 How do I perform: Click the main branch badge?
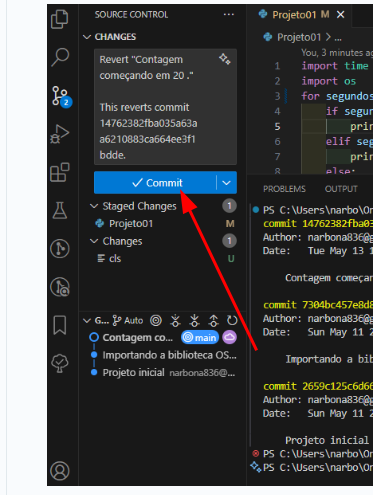click(x=200, y=338)
